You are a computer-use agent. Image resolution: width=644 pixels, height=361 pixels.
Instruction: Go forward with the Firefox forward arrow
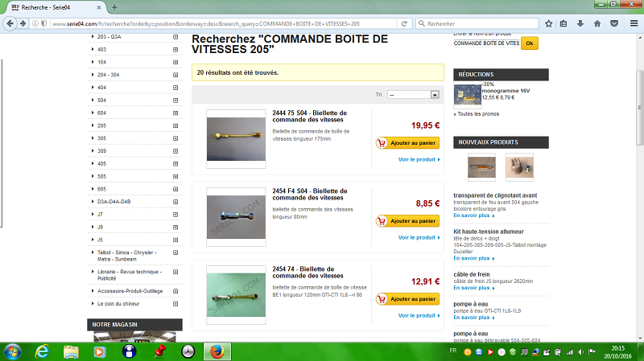coord(23,23)
